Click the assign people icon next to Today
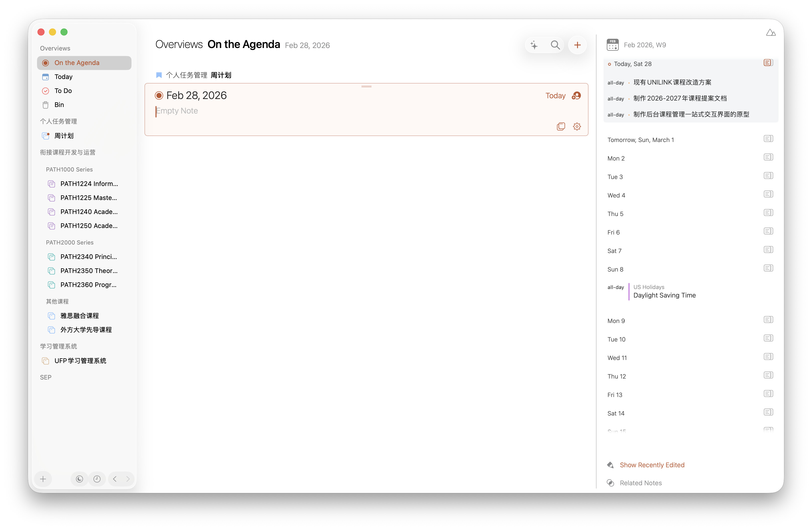The image size is (812, 530). (576, 96)
